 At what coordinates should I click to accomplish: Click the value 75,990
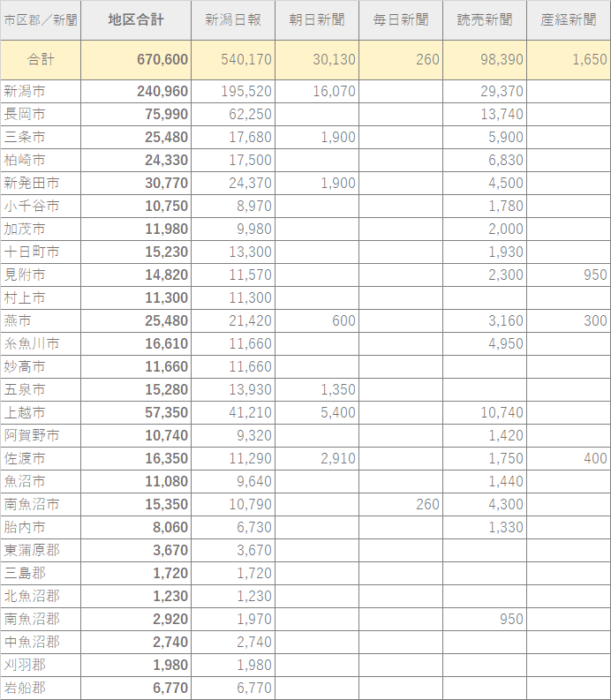(167, 114)
